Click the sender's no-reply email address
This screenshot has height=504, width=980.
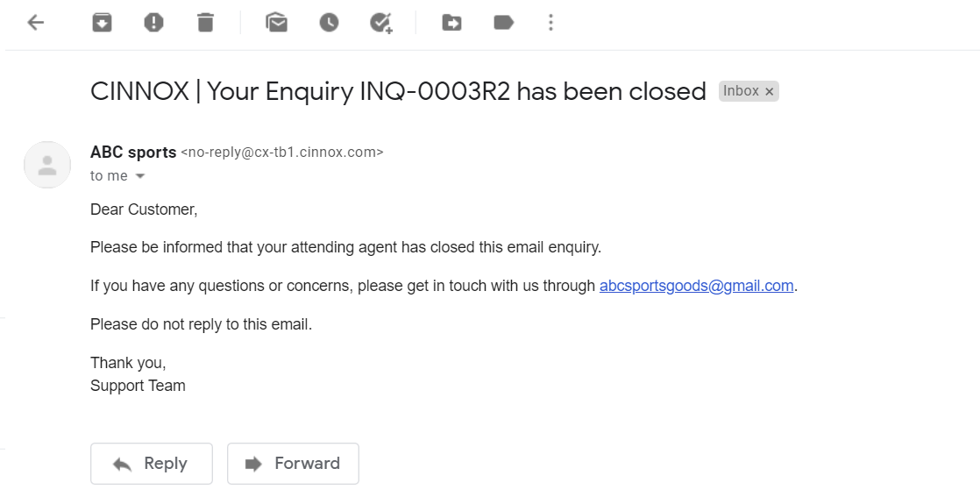[282, 153]
